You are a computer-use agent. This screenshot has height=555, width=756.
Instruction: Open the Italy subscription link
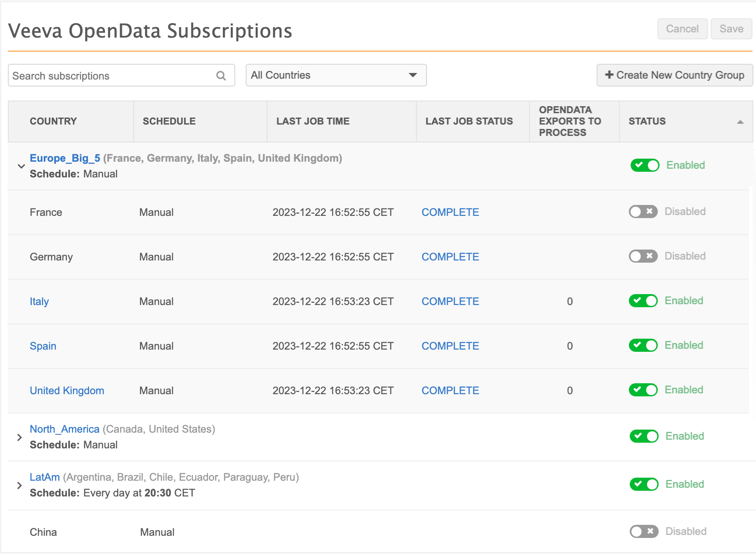point(39,302)
